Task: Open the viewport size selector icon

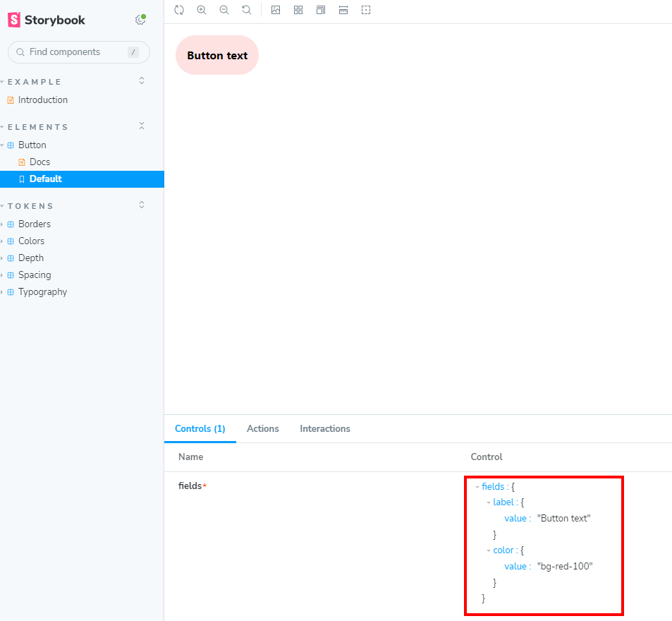Action: tap(321, 10)
